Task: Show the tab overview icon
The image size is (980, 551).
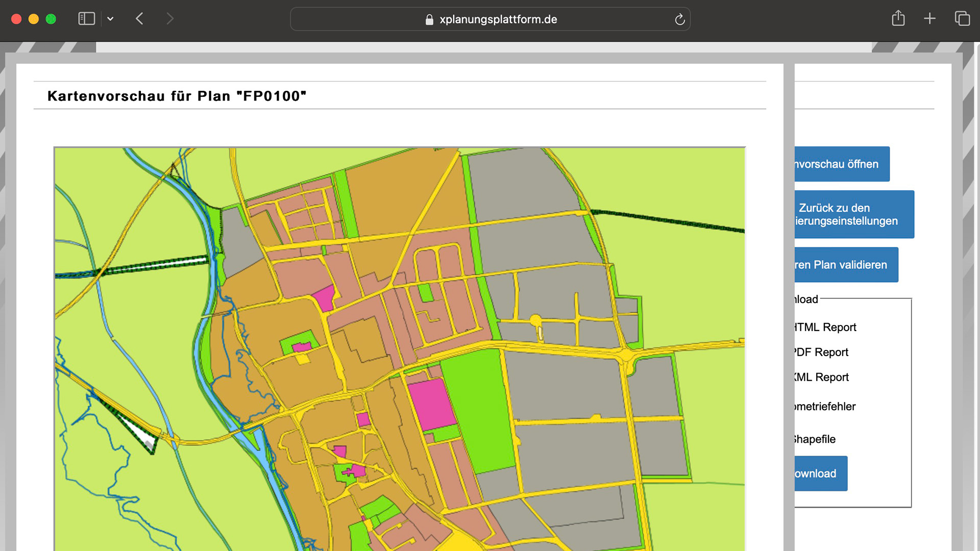Action: click(962, 19)
